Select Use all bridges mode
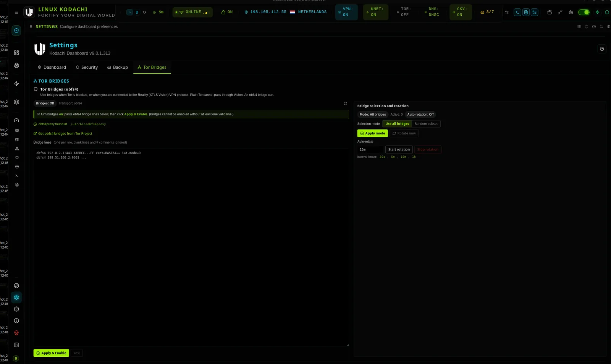 point(397,124)
